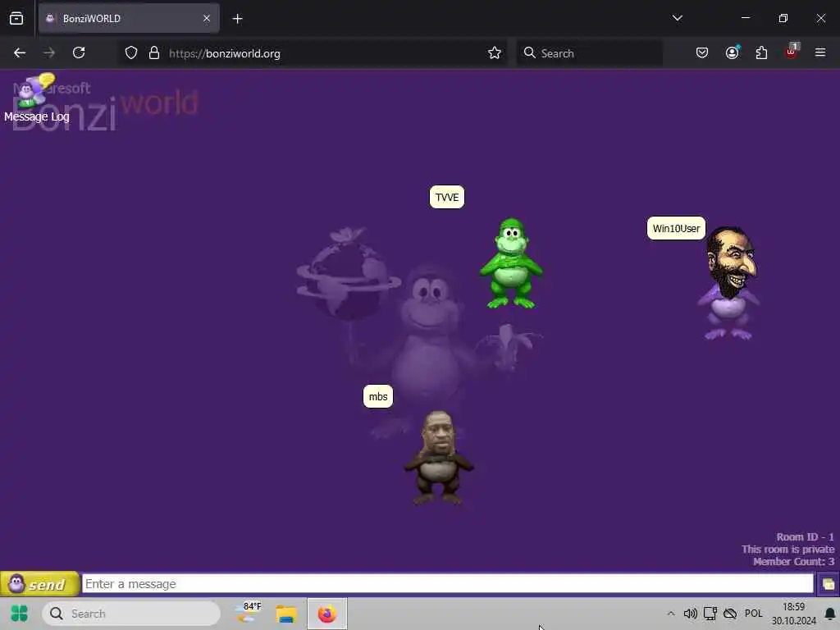Image resolution: width=840 pixels, height=630 pixels.
Task: Open the network display tray icon
Action: point(710,614)
